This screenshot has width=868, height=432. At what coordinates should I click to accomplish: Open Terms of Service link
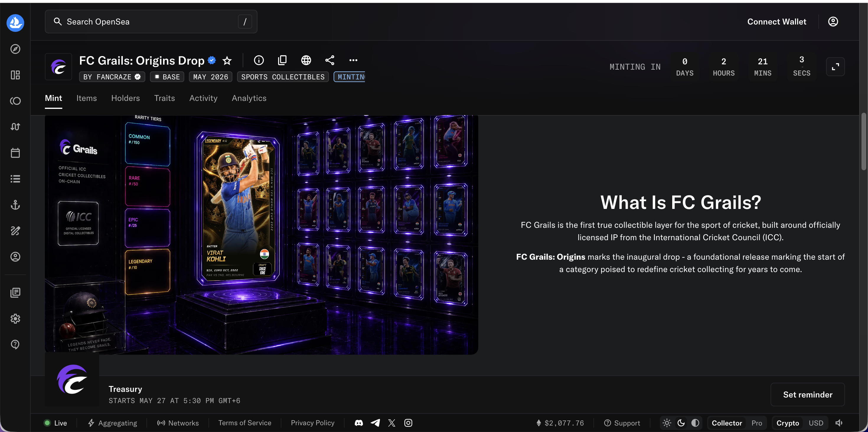pyautogui.click(x=245, y=423)
